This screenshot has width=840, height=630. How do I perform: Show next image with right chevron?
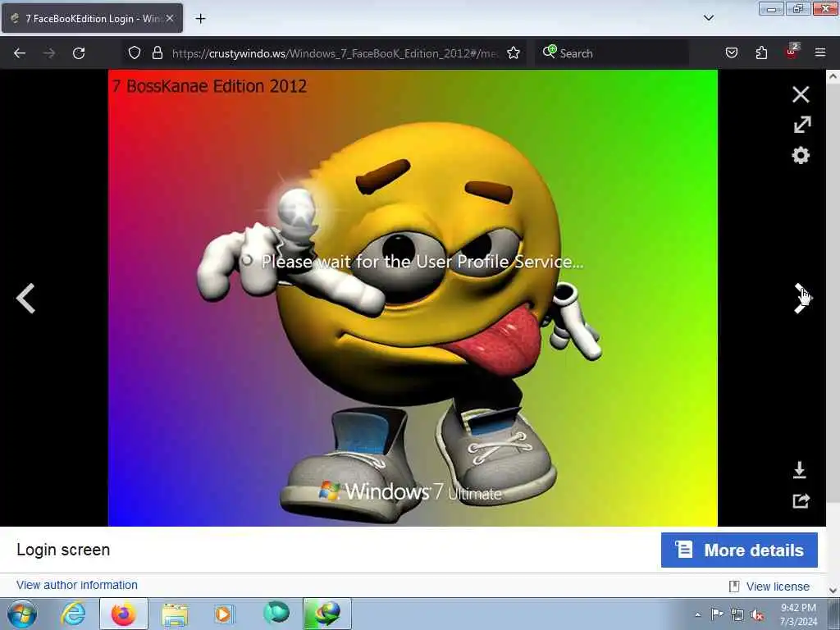click(801, 298)
